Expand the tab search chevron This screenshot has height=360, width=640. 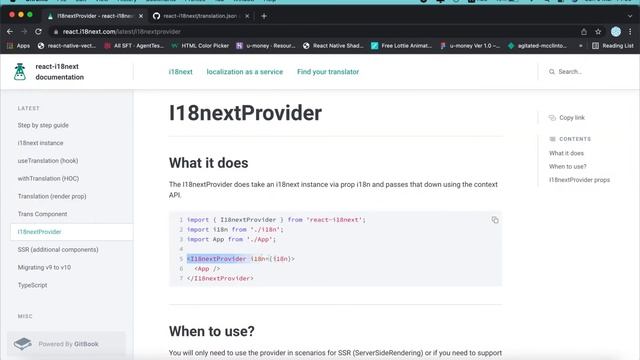tap(630, 16)
